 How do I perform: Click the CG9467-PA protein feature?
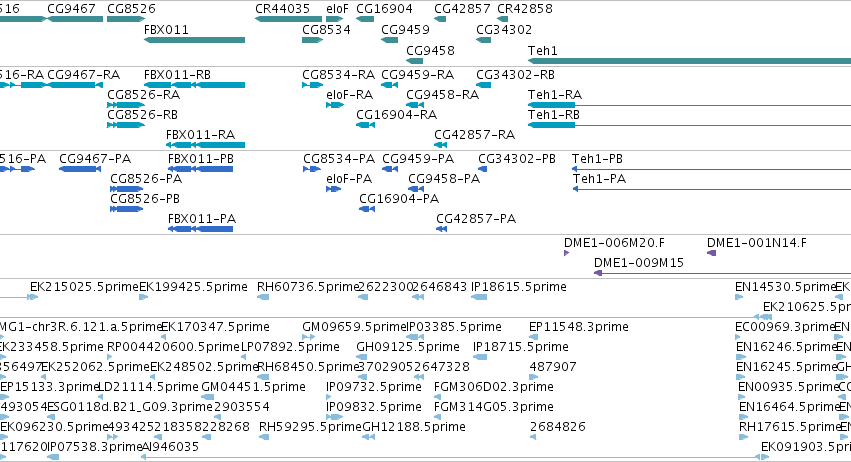[x=80, y=169]
